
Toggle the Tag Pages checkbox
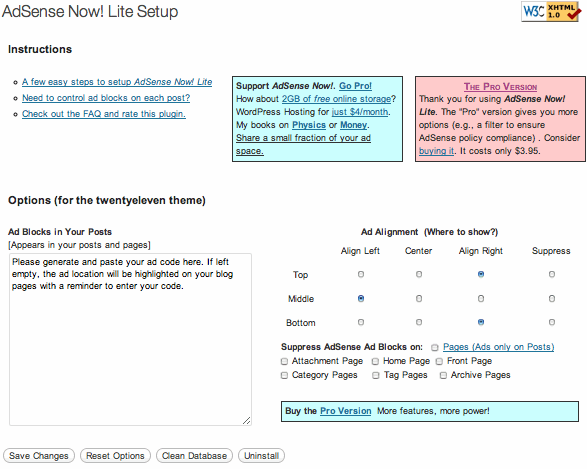click(376, 375)
